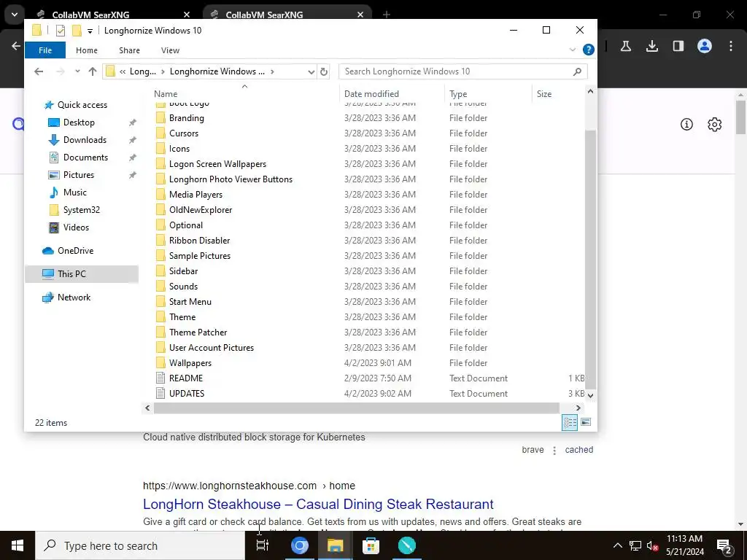Click the Windows taskbar search box

pyautogui.click(x=140, y=545)
